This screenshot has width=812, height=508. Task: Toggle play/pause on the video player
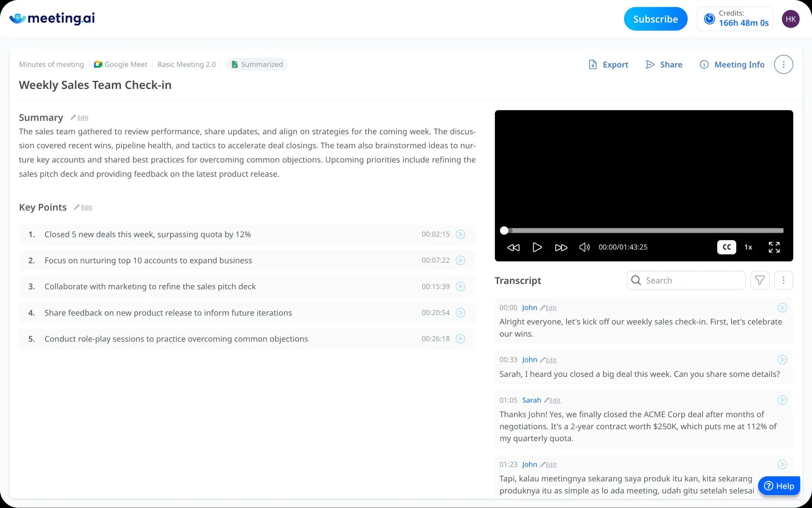pyautogui.click(x=537, y=247)
